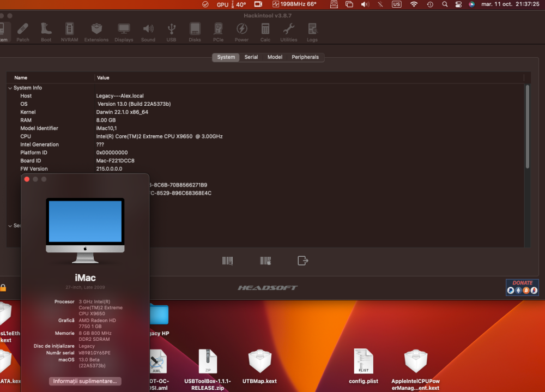The image size is (545, 392).
Task: Collapse the second tree group below System Info
Action: 10,226
